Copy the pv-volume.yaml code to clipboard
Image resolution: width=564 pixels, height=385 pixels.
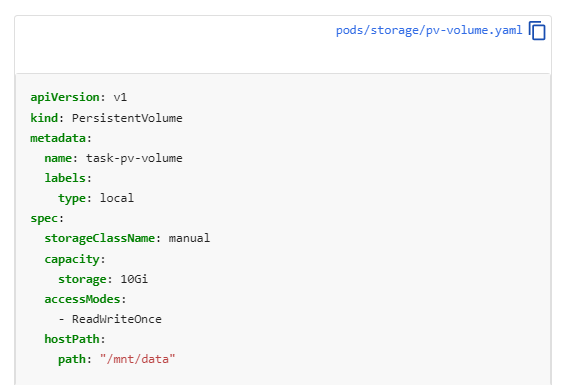[537, 31]
